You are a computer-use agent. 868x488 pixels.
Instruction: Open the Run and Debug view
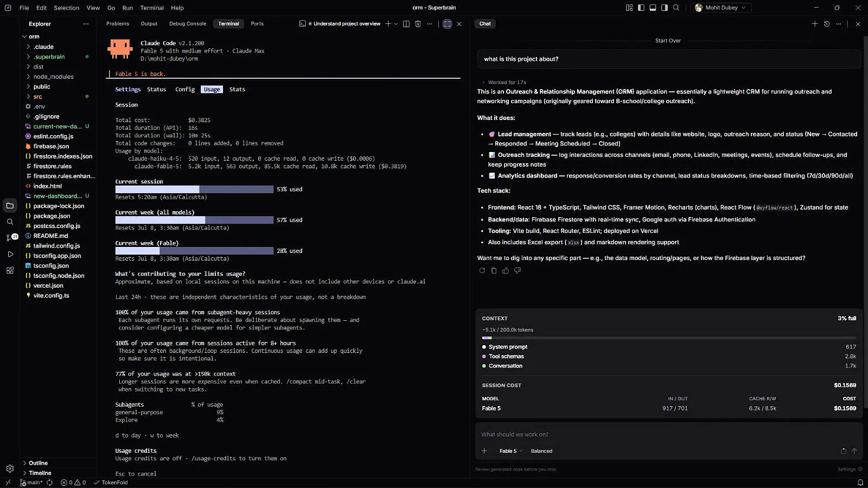(x=10, y=254)
